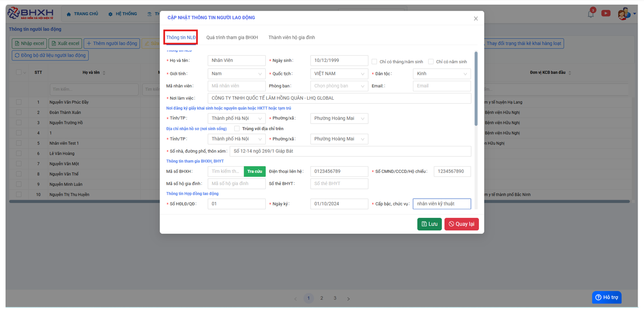Click the BHXH logo

pos(30,13)
